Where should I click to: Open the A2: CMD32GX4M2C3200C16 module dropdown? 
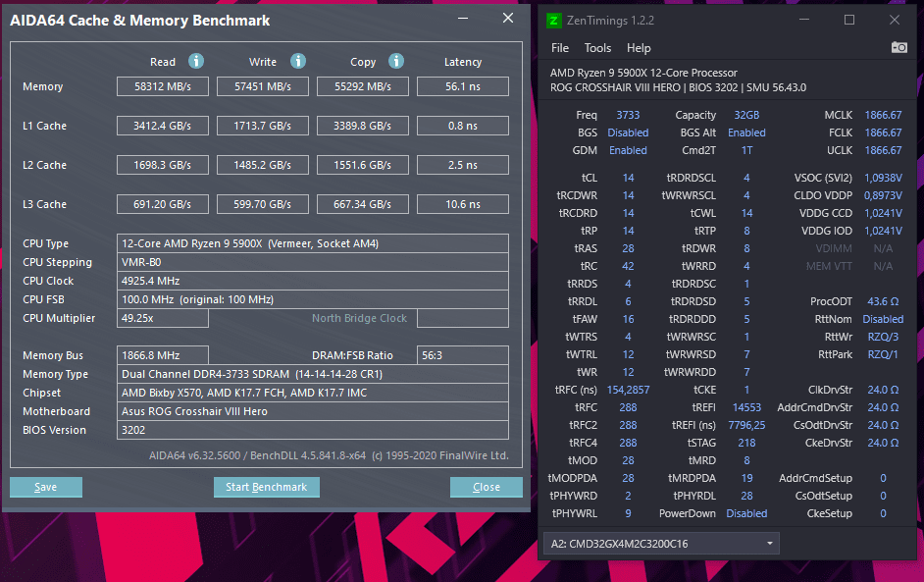[x=661, y=543]
